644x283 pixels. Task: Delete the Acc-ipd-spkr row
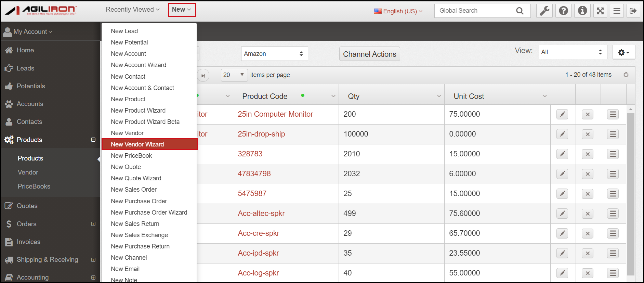tap(588, 253)
